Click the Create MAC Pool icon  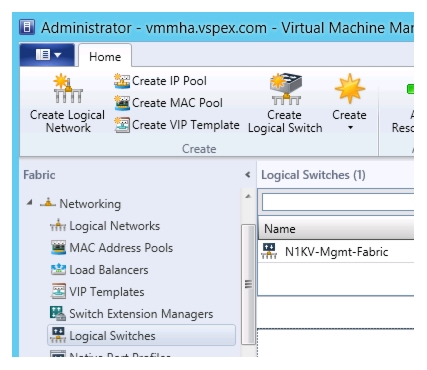pyautogui.click(x=122, y=103)
